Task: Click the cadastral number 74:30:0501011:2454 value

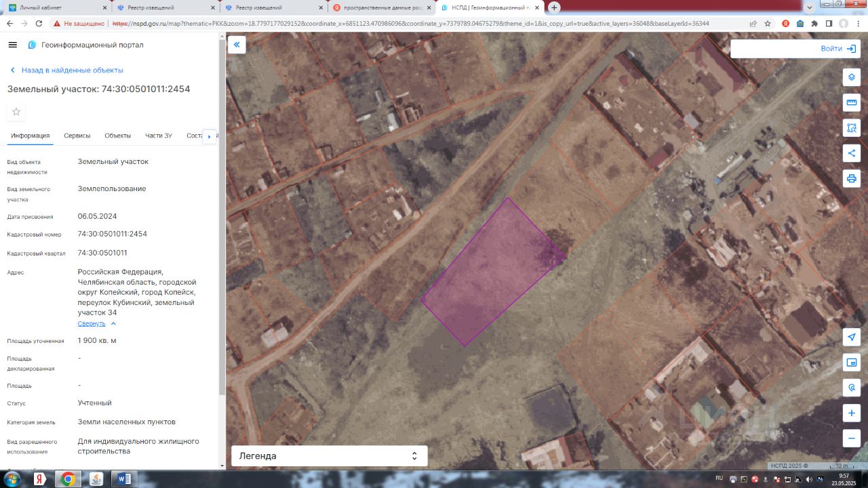Action: [x=113, y=234]
